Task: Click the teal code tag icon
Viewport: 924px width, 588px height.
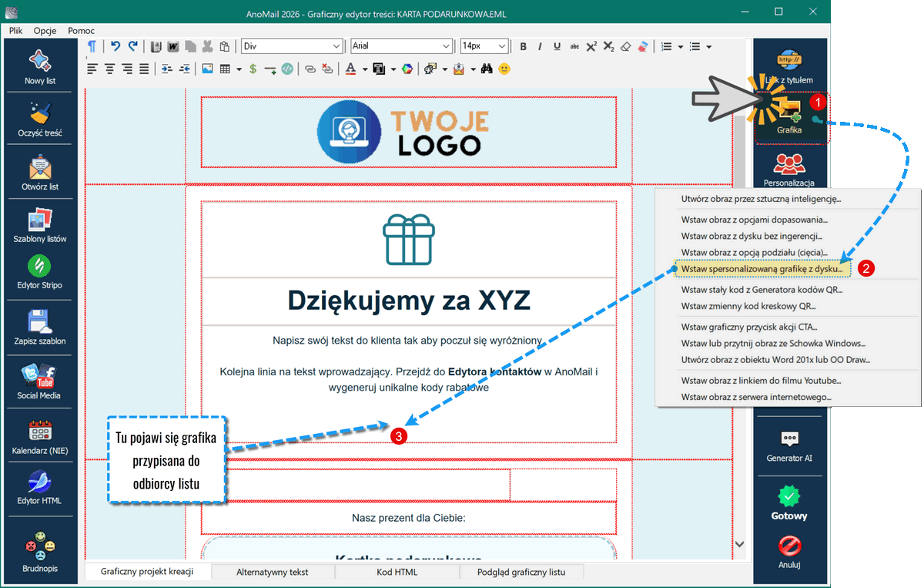Action: [x=287, y=69]
